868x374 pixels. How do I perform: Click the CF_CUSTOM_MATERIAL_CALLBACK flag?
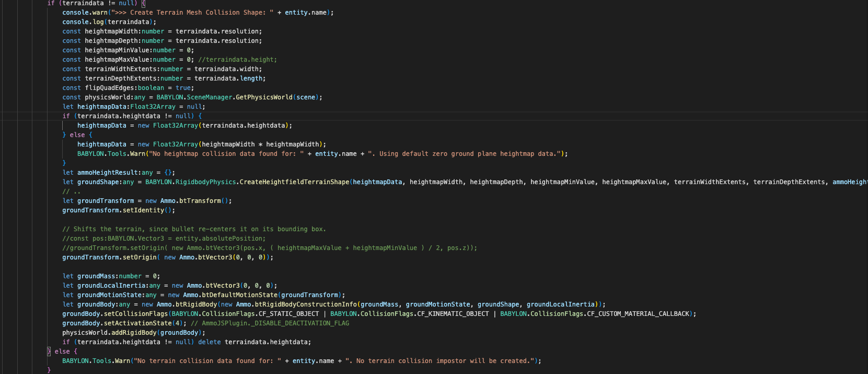[638, 314]
